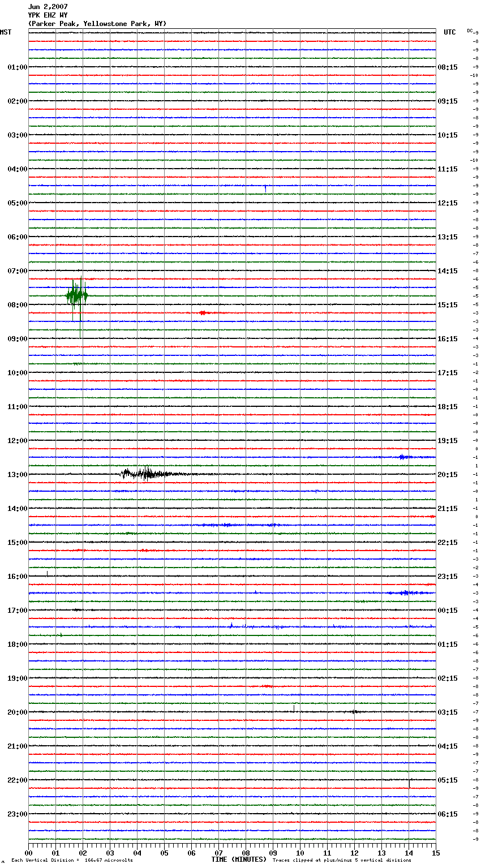Viewport: 481px width, 868px height.
Task: Click the 23:15 UTC time label
Action: pyautogui.click(x=448, y=577)
